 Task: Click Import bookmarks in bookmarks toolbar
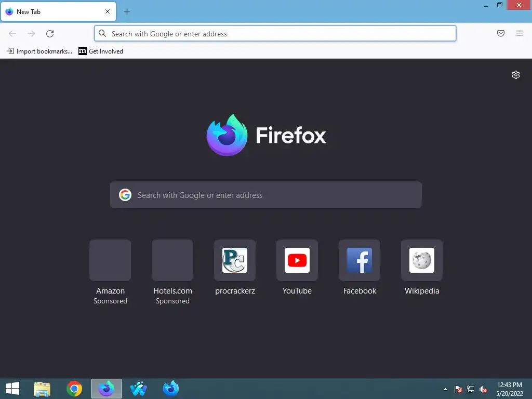[x=39, y=51]
